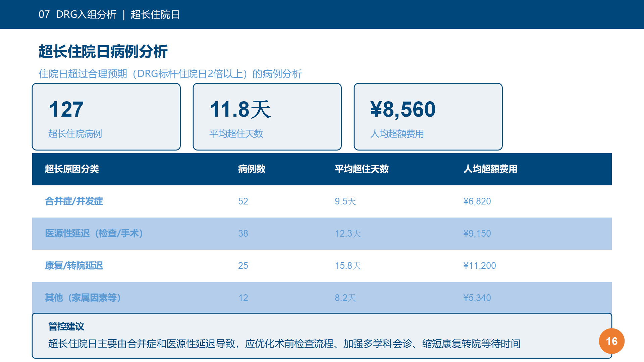This screenshot has width=644, height=362.
Task: Click the table header '平均超住天数'
Action: 362,169
